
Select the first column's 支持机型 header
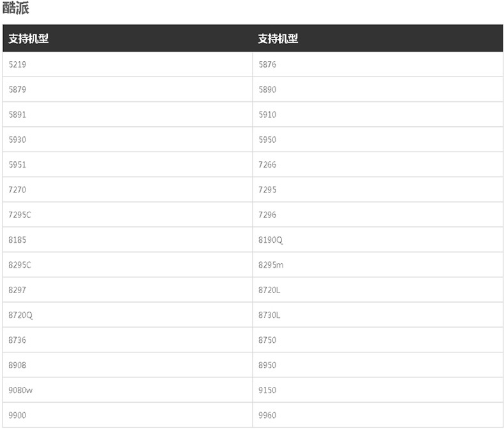click(28, 38)
